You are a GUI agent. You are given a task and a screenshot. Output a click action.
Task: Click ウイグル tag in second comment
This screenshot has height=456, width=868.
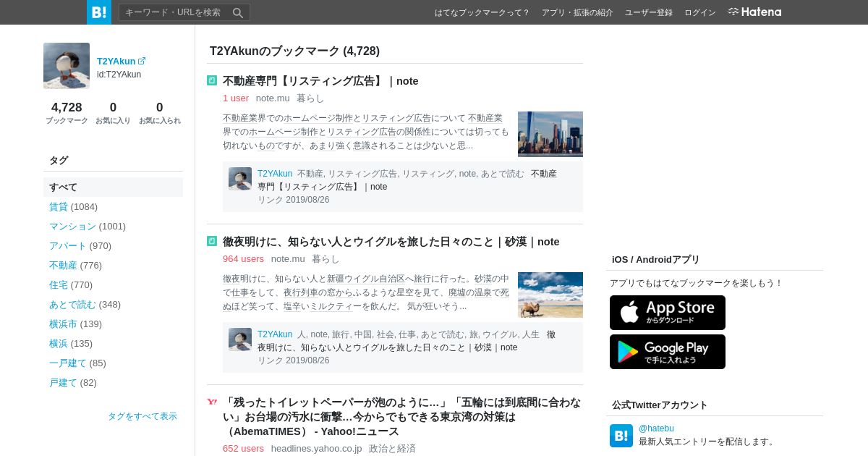click(500, 334)
